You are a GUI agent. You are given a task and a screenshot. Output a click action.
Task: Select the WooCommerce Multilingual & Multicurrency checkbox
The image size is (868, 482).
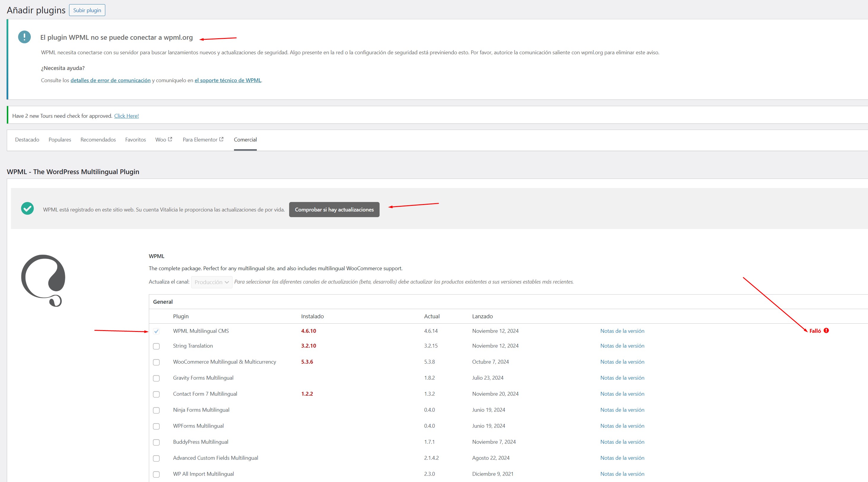tap(156, 362)
